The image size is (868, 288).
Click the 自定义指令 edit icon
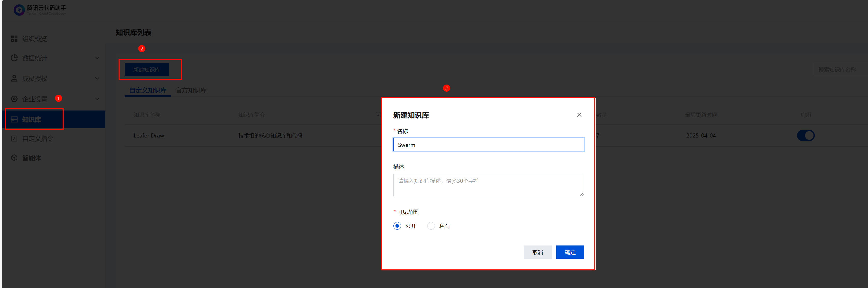click(x=14, y=139)
